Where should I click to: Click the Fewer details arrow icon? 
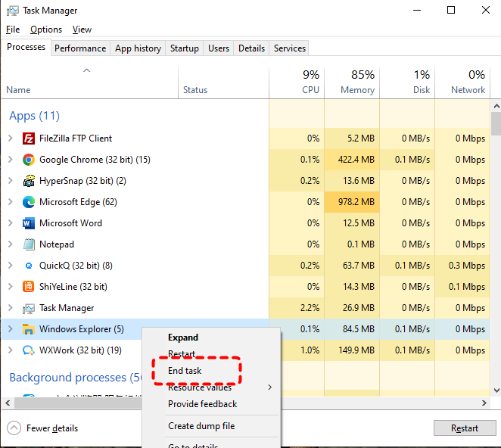point(14,428)
